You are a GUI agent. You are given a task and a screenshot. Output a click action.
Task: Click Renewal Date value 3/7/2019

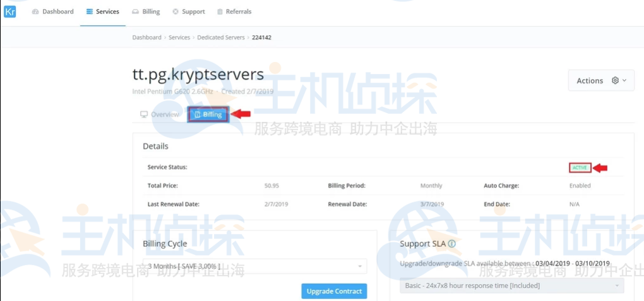[432, 204]
